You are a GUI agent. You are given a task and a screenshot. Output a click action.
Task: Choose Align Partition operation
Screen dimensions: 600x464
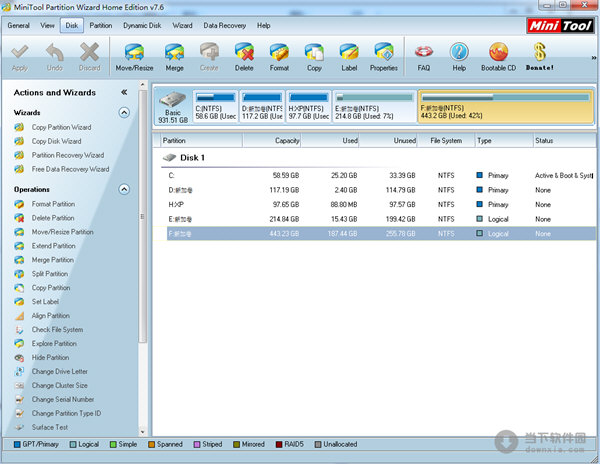(51, 316)
